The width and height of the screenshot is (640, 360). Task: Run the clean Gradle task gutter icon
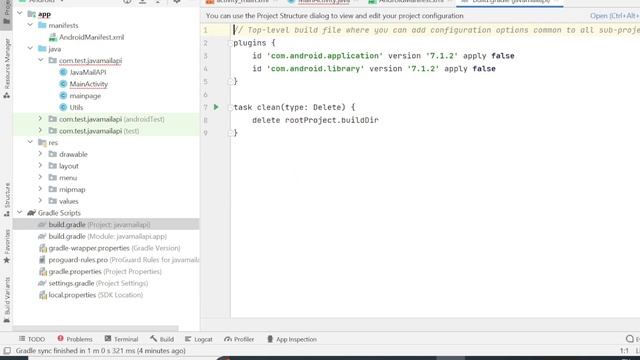click(216, 107)
